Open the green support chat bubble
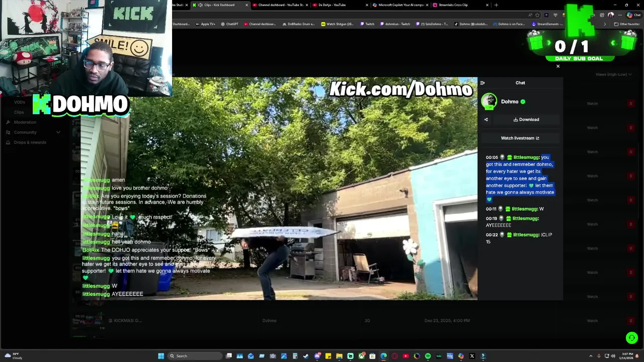Viewport: 644px width, 362px height. [631, 338]
